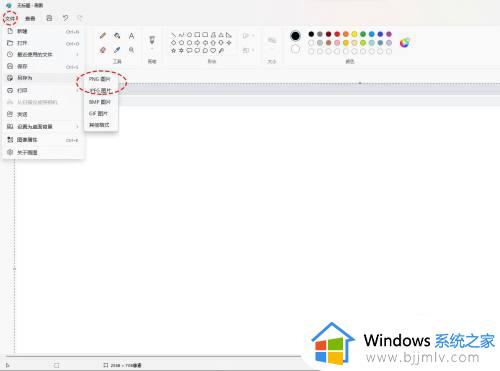This screenshot has width=500, height=371.
Task: Open the File menu
Action: coord(10,18)
